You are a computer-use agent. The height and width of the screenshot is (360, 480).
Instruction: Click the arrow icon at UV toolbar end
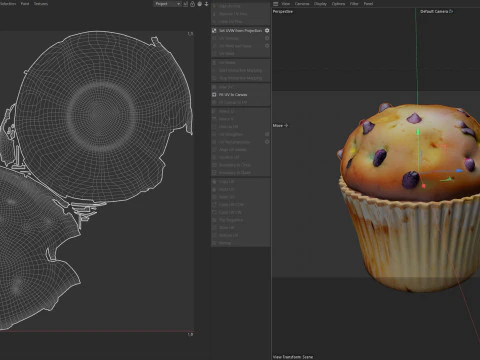[x=206, y=4]
